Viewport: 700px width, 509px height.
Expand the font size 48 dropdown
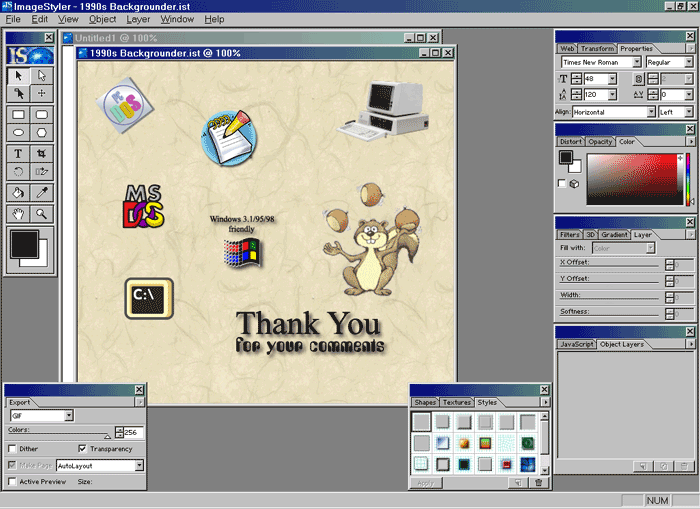(x=612, y=79)
